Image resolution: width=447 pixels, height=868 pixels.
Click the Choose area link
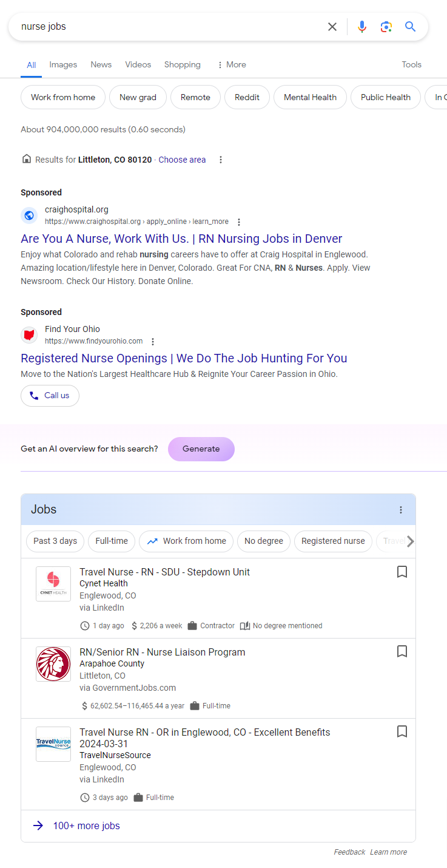click(182, 160)
